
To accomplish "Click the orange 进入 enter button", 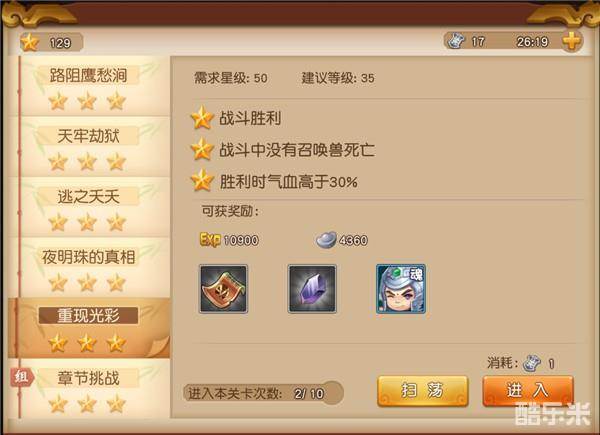I will [x=528, y=391].
